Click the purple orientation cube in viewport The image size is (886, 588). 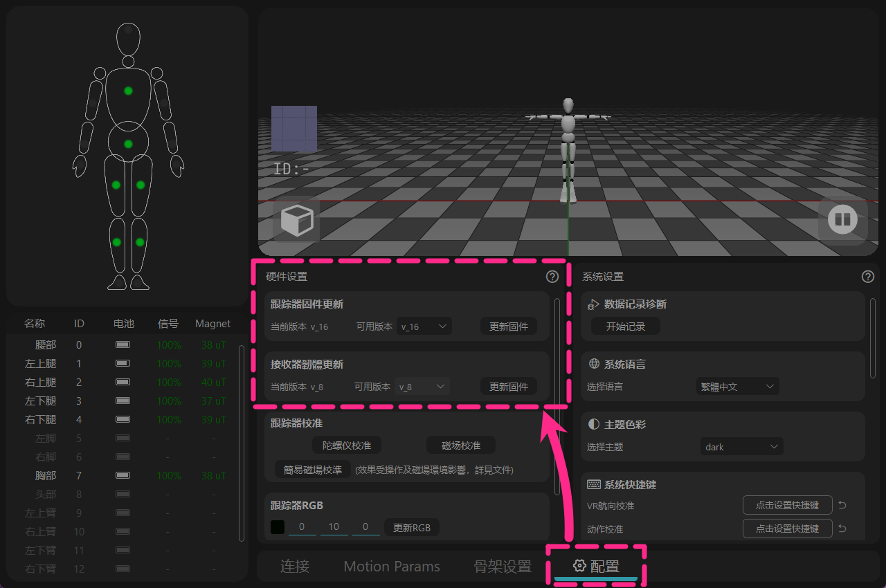tap(294, 129)
